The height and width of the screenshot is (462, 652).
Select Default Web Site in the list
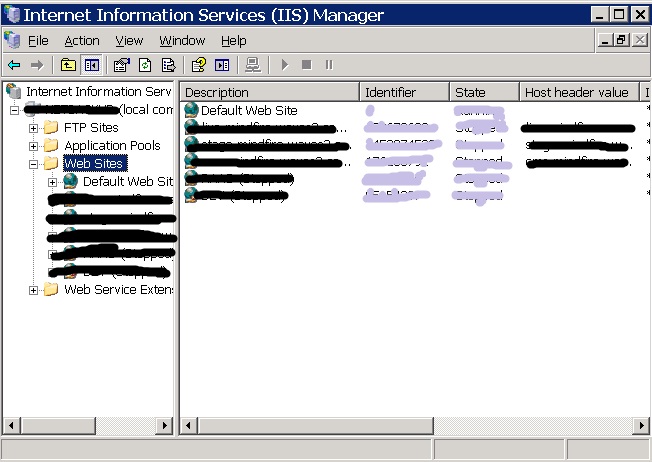click(x=249, y=110)
